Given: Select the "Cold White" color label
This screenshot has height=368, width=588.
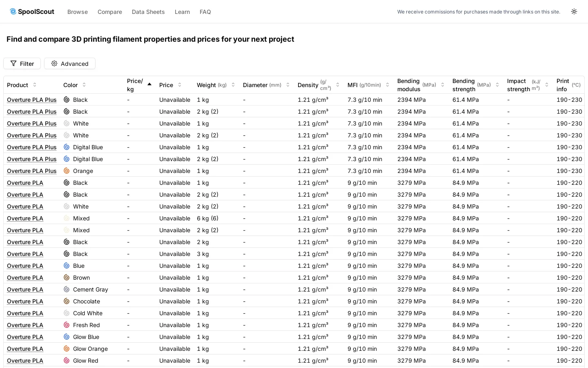Looking at the screenshot, I should (88, 313).
